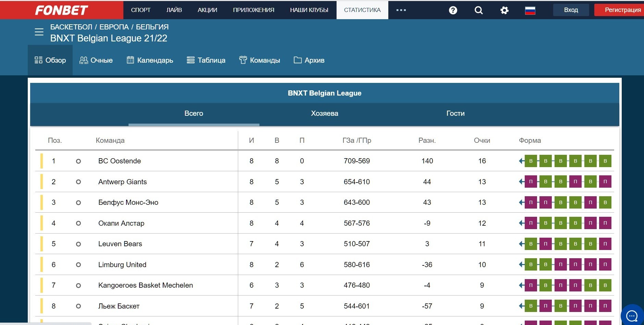Click the БАСКЕТБОЛ breadcrumb link
Screen dimensions: 644x325
pos(71,27)
